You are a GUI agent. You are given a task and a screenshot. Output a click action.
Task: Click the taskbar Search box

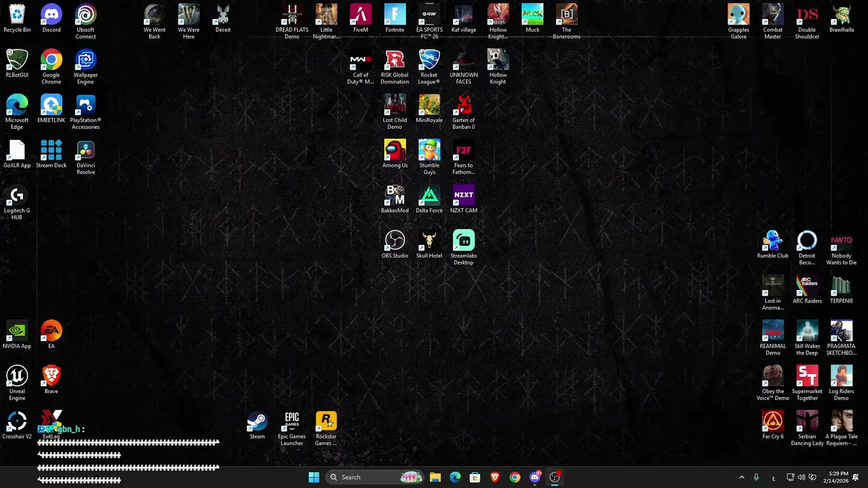pyautogui.click(x=375, y=477)
